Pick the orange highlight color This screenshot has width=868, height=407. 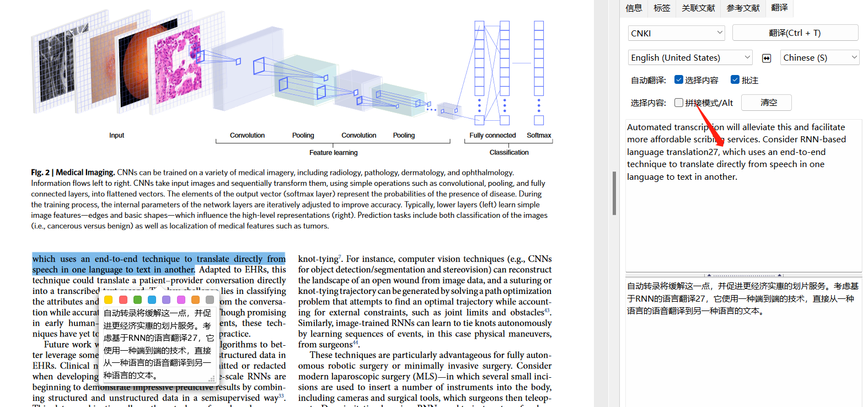195,299
